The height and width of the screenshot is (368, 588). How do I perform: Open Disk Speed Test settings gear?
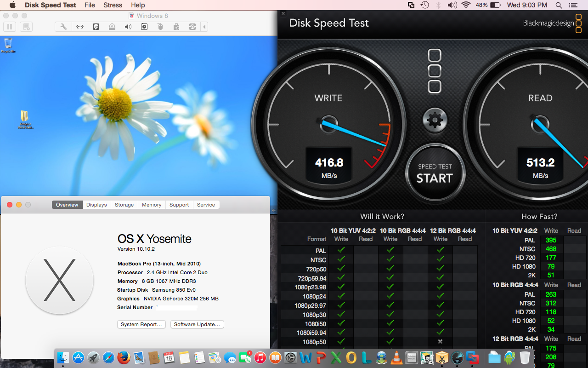tap(434, 121)
